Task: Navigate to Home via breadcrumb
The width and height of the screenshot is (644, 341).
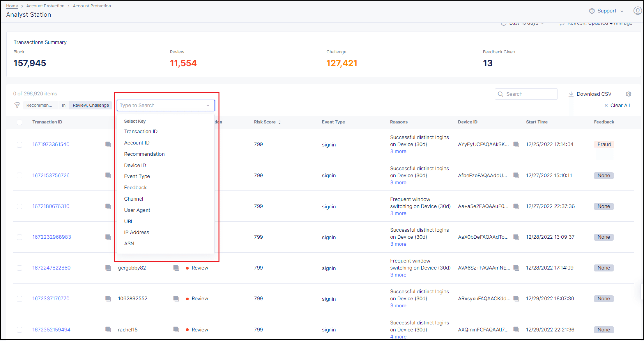Action: (12, 6)
